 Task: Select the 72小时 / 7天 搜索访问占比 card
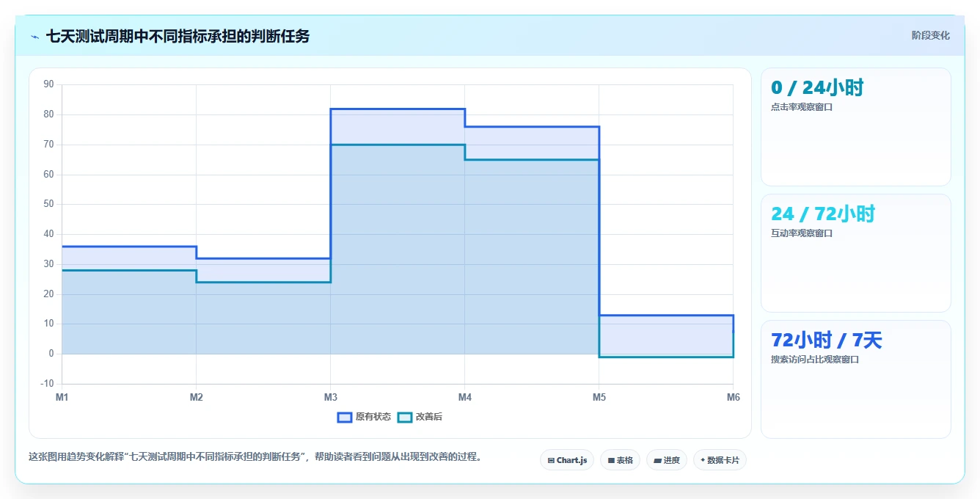(x=856, y=379)
